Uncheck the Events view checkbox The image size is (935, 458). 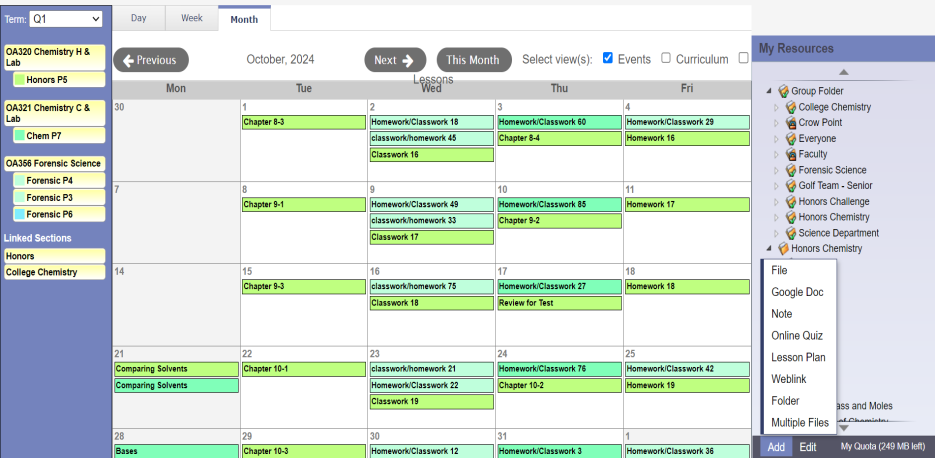pos(608,59)
